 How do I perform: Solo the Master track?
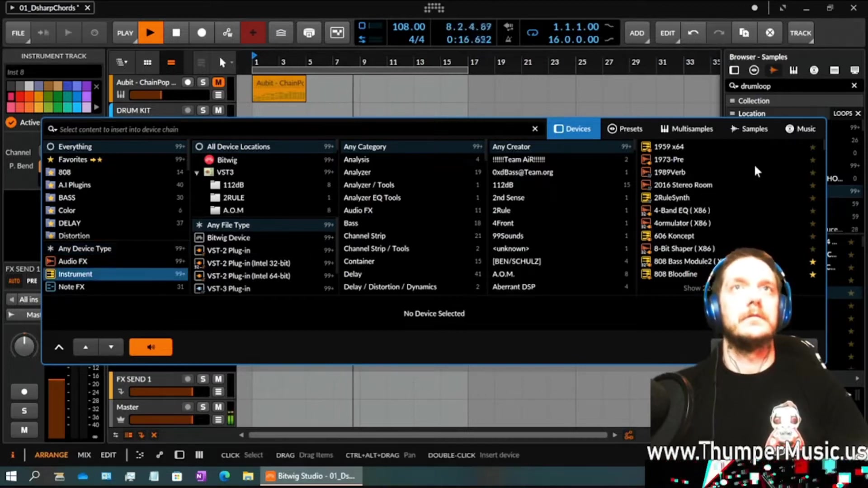[203, 407]
